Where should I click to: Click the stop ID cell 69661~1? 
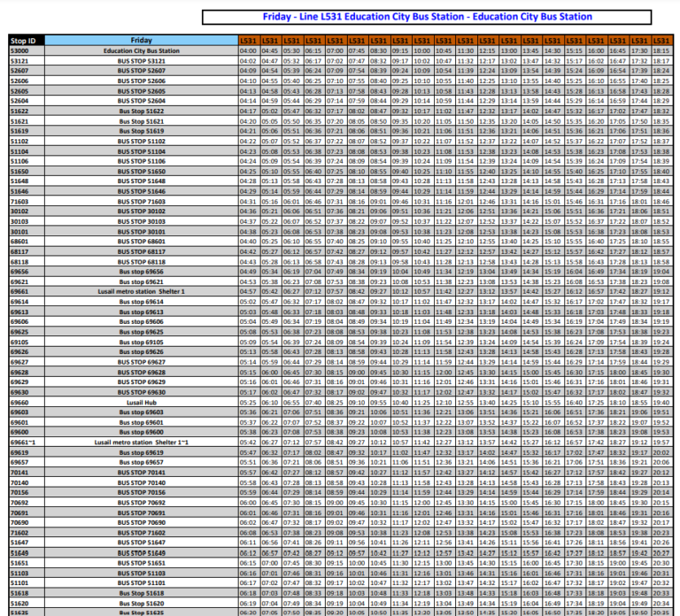pyautogui.click(x=23, y=442)
